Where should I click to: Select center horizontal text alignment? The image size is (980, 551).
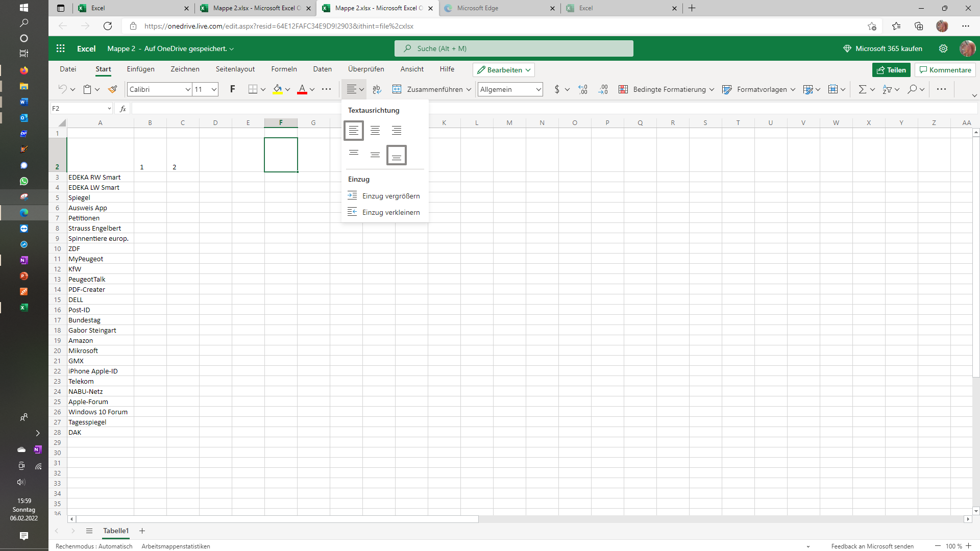coord(375,131)
